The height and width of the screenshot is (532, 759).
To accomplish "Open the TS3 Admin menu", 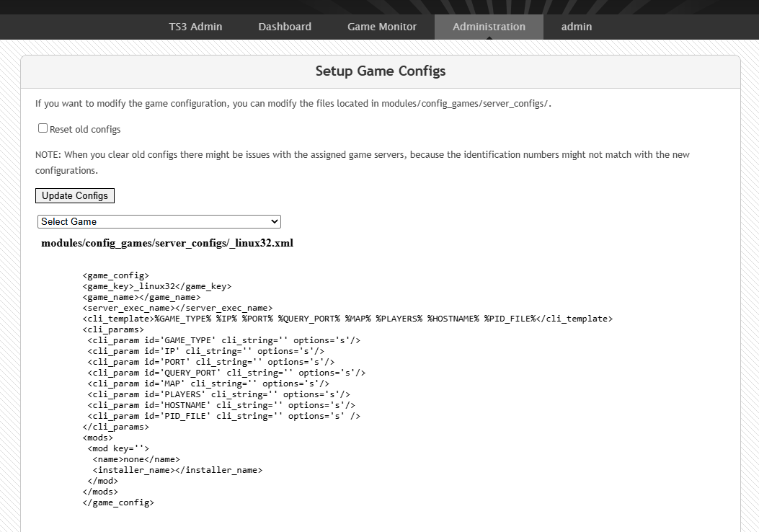I will point(195,27).
